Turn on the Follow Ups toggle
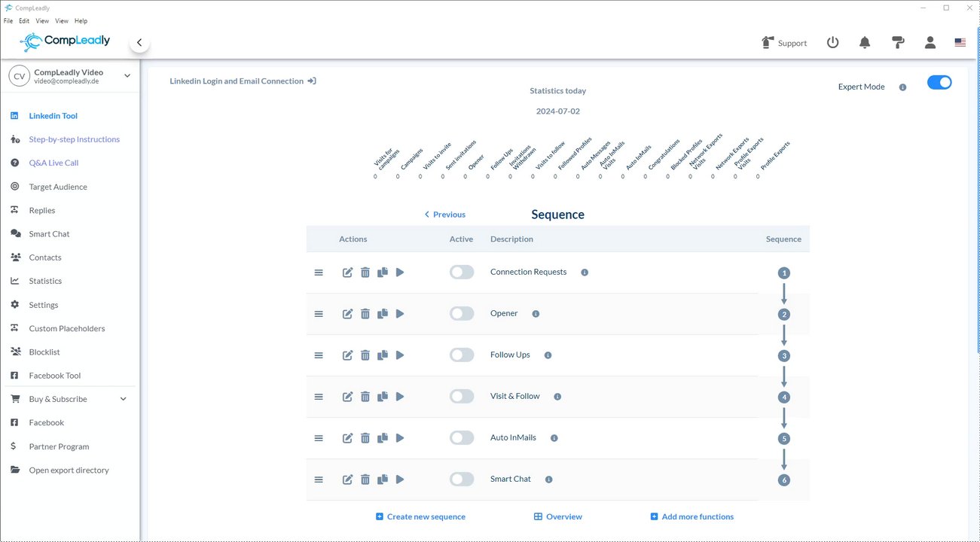980x542 pixels. coord(462,355)
